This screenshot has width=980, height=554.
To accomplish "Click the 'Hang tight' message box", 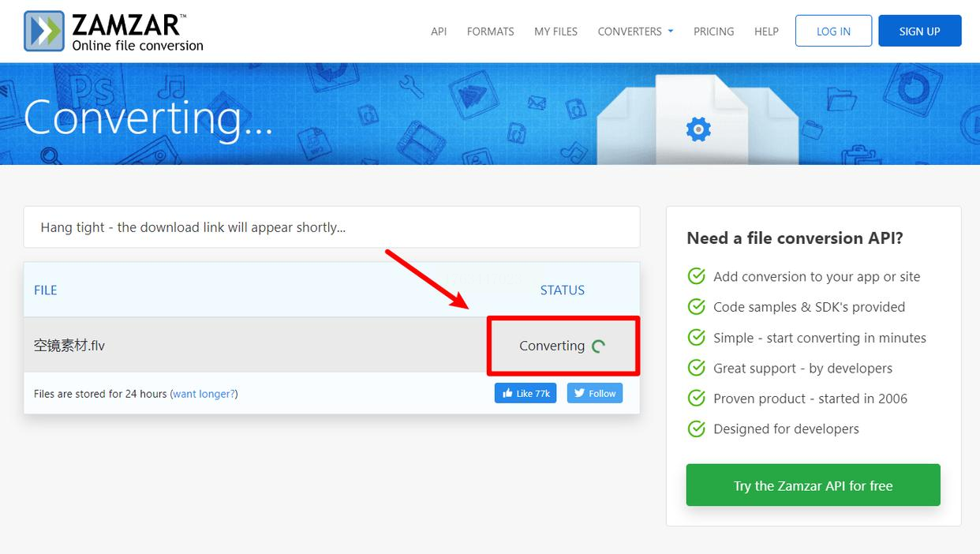I will [x=331, y=227].
